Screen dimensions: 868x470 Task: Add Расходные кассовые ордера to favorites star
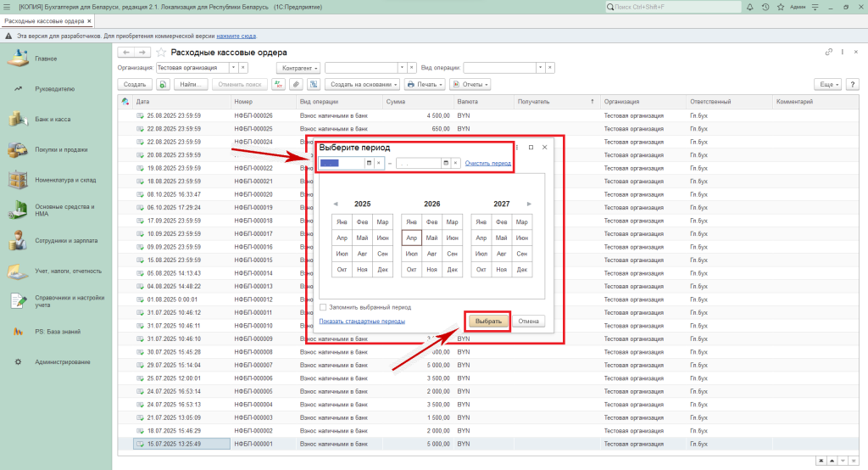pos(161,53)
